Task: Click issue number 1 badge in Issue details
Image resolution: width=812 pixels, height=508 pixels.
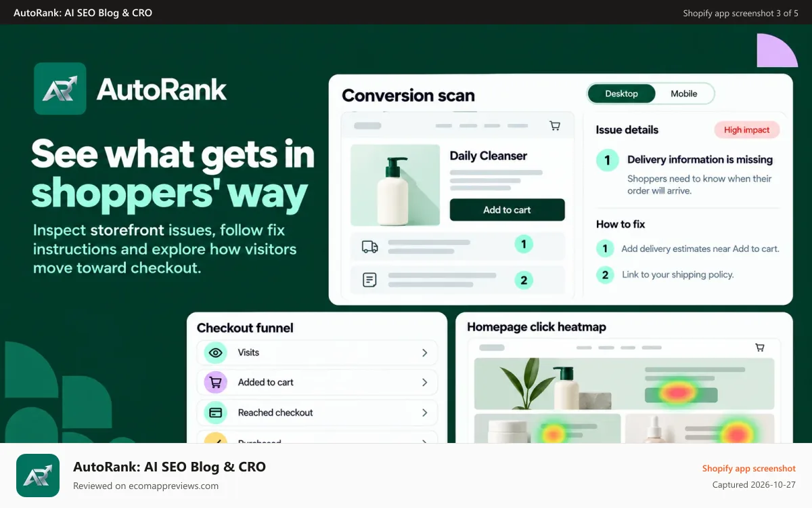Action: click(607, 161)
